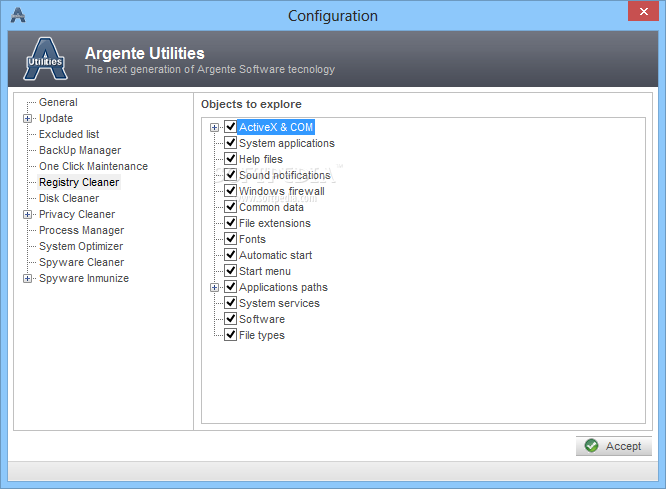Toggle the File extensions checkbox
The width and height of the screenshot is (666, 489).
click(x=231, y=223)
